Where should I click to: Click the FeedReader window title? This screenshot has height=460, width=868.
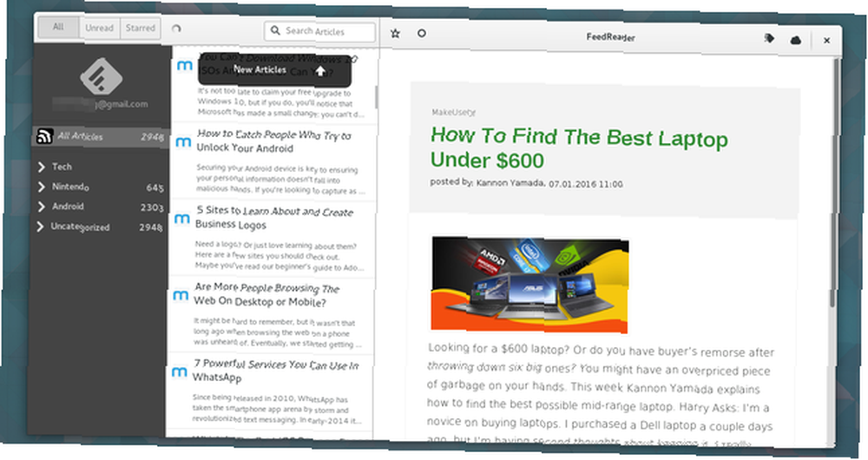point(610,37)
